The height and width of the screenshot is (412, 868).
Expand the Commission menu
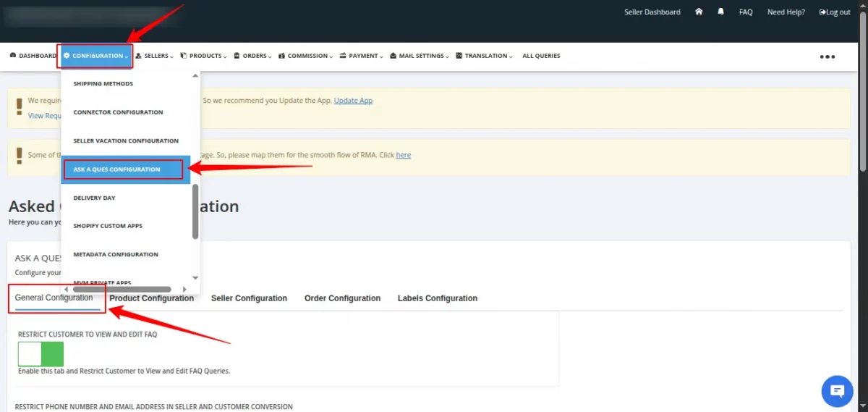[305, 56]
